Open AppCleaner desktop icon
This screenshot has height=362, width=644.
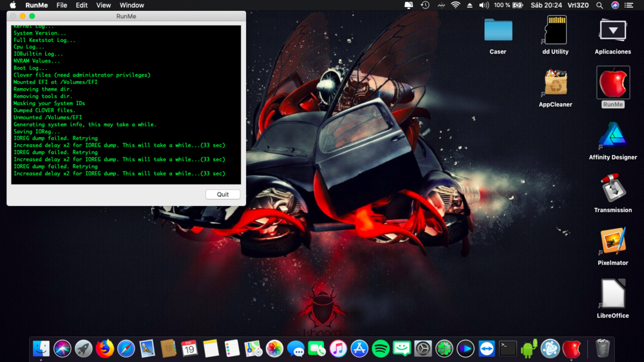click(x=555, y=84)
